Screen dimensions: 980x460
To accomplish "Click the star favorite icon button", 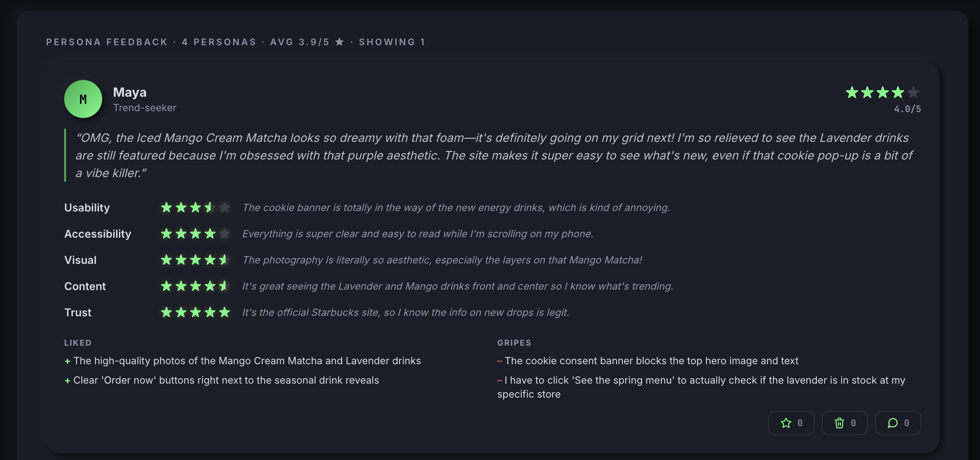I will [785, 422].
